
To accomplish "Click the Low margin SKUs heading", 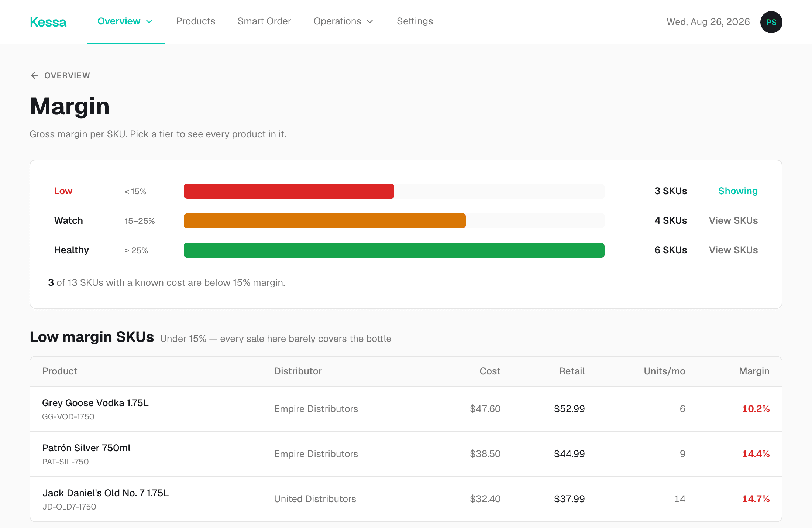I will point(92,337).
